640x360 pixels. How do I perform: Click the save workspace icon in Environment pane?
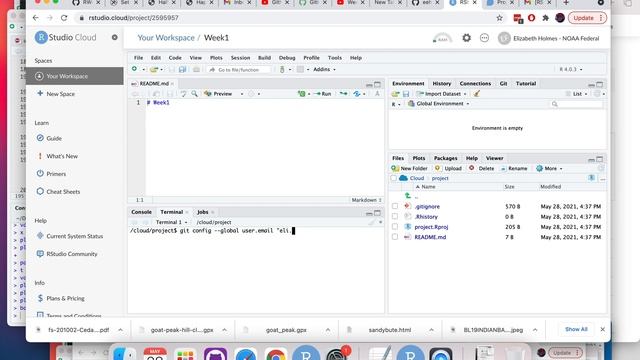click(406, 94)
